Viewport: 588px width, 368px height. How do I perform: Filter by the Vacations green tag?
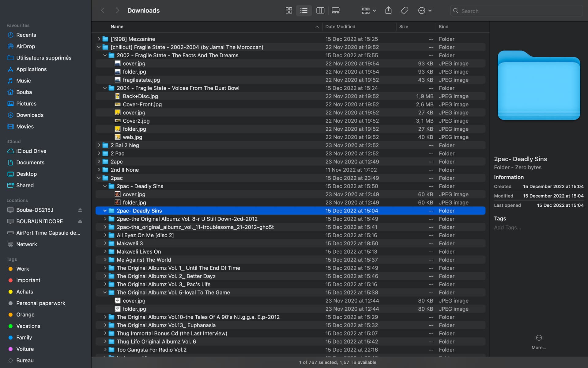pos(28,326)
